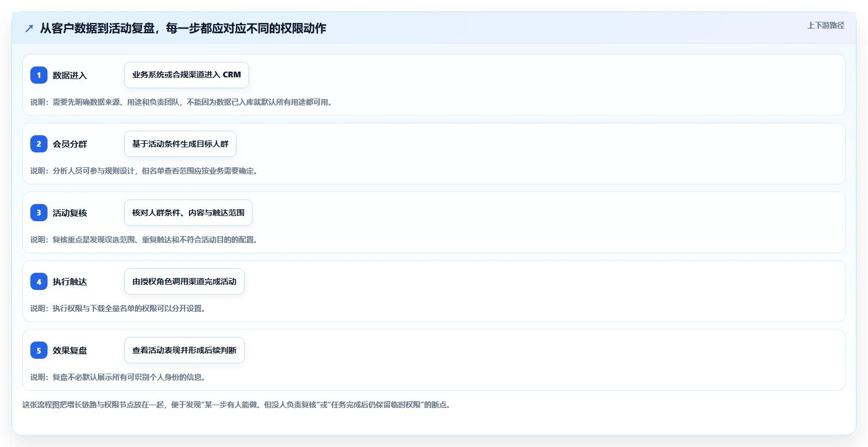Click the header title 从客户数据到活动复盘
Viewport: 868px width, 447px height.
[183, 28]
